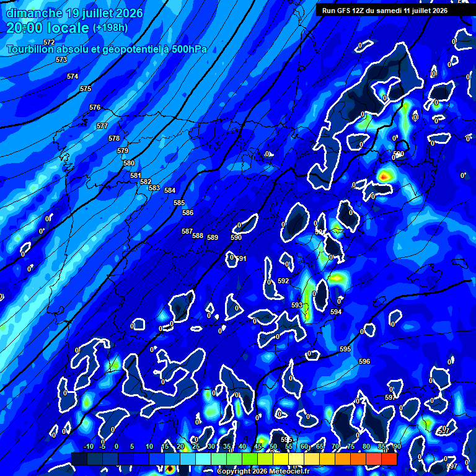
Task: Select the Tourbillon absolu et géopotentiel subtitle
Action: pyautogui.click(x=107, y=49)
